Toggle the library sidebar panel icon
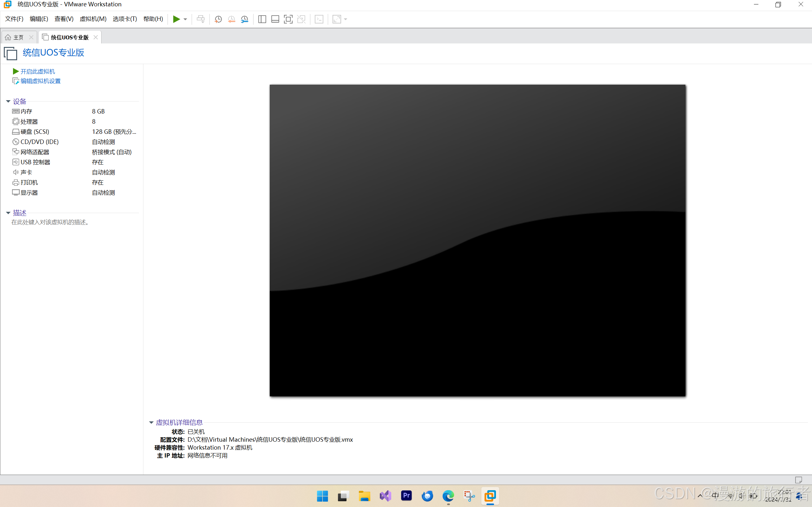 click(262, 19)
